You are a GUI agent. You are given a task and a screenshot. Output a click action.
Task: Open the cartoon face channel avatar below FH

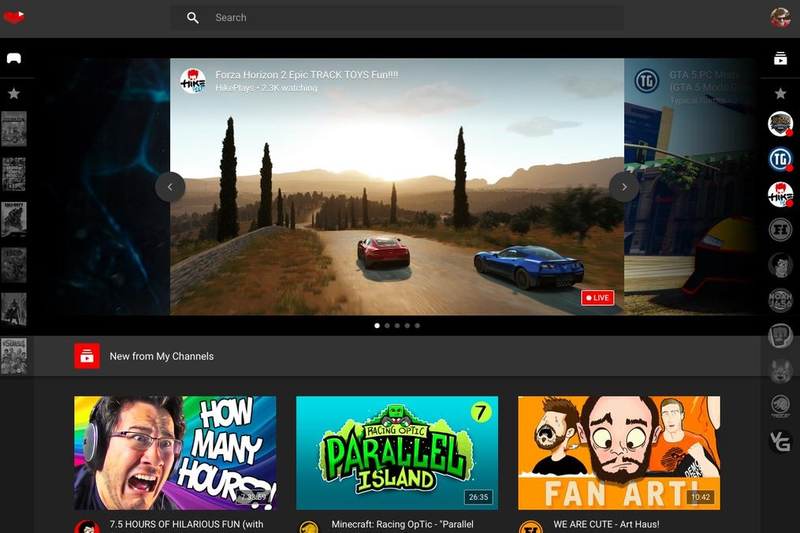pyautogui.click(x=780, y=265)
